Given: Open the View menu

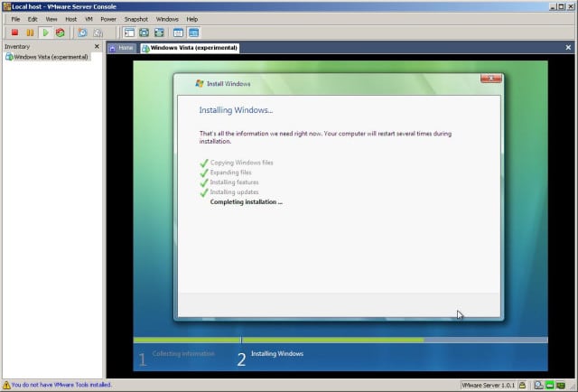Looking at the screenshot, I should point(51,19).
